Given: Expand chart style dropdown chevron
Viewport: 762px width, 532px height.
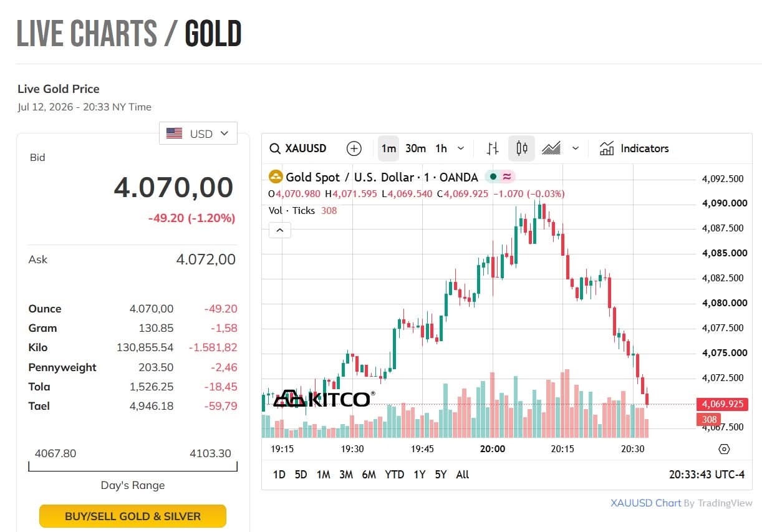Looking at the screenshot, I should [x=575, y=148].
